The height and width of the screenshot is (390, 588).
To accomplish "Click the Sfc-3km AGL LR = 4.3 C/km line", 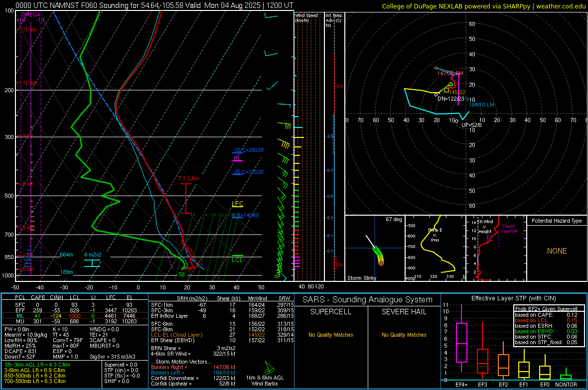I will coord(37,365).
